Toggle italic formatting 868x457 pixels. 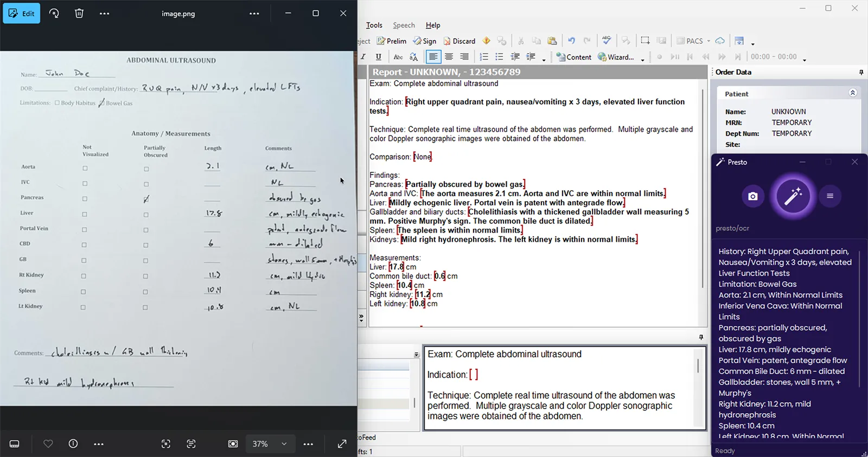363,56
